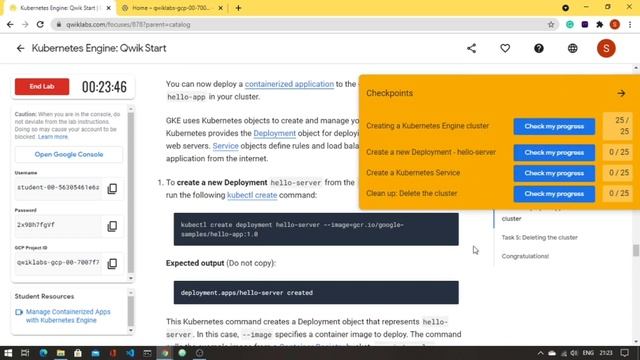This screenshot has width=640, height=360.
Task: Click the 00:23:46 lab timer
Action: [x=104, y=87]
